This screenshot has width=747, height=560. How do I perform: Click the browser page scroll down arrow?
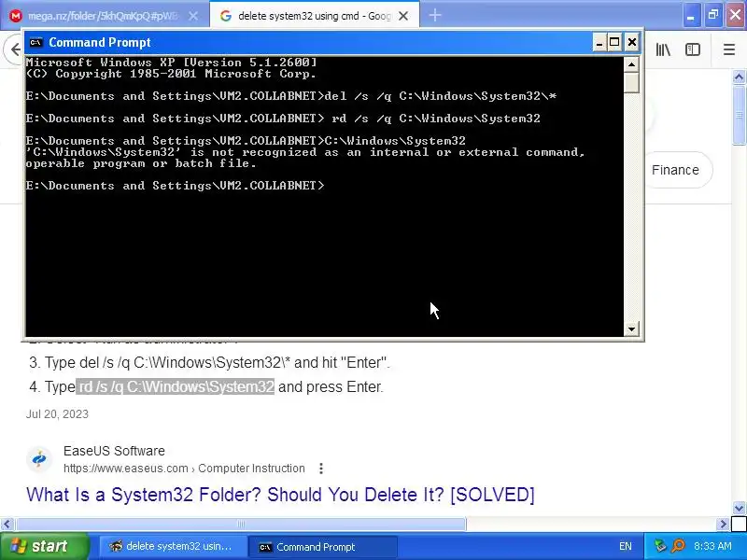[739, 508]
